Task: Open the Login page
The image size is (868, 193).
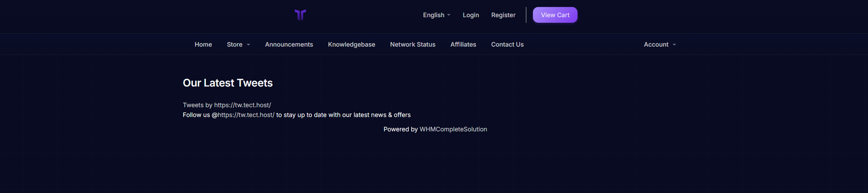Action: pyautogui.click(x=470, y=15)
